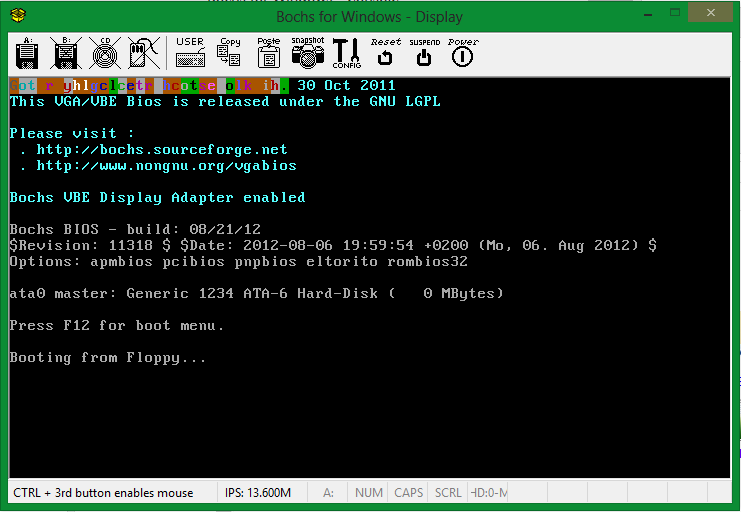741x512 pixels.
Task: Click the CAPS status indicator
Action: click(x=408, y=493)
